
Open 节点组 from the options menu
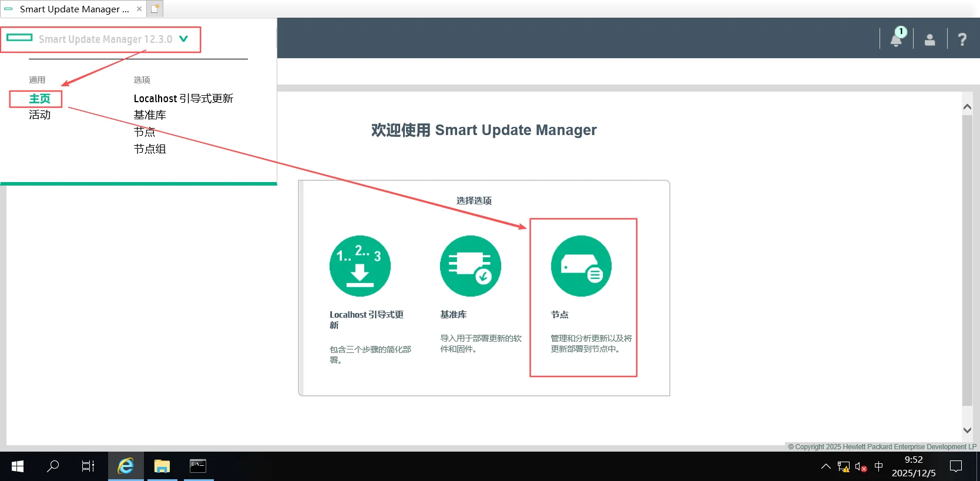pyautogui.click(x=150, y=149)
